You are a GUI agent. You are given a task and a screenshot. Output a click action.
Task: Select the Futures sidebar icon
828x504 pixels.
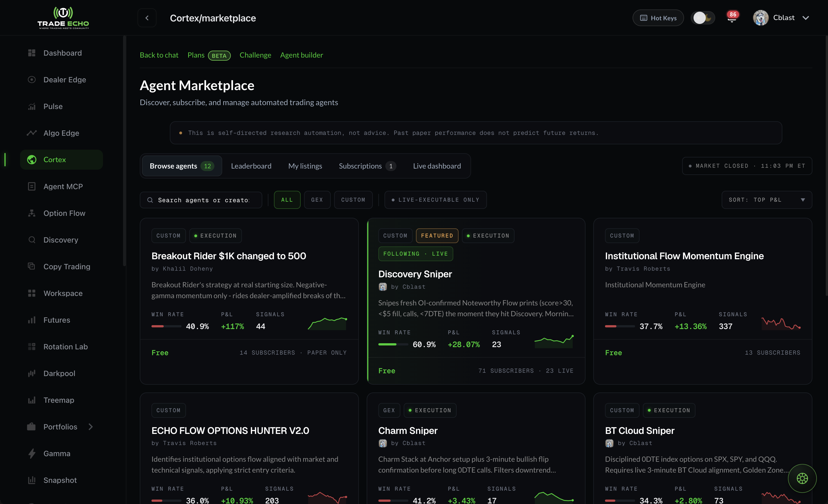click(31, 320)
